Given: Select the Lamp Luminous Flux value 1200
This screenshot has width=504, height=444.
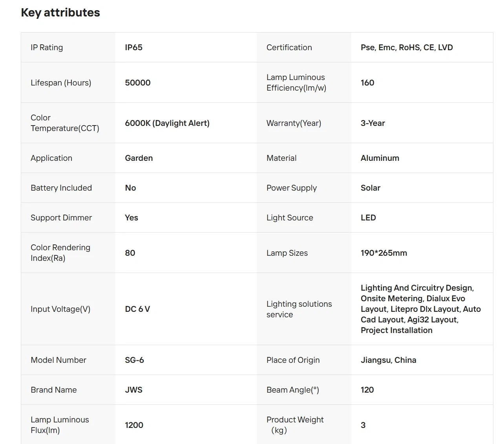Looking at the screenshot, I should coord(134,425).
